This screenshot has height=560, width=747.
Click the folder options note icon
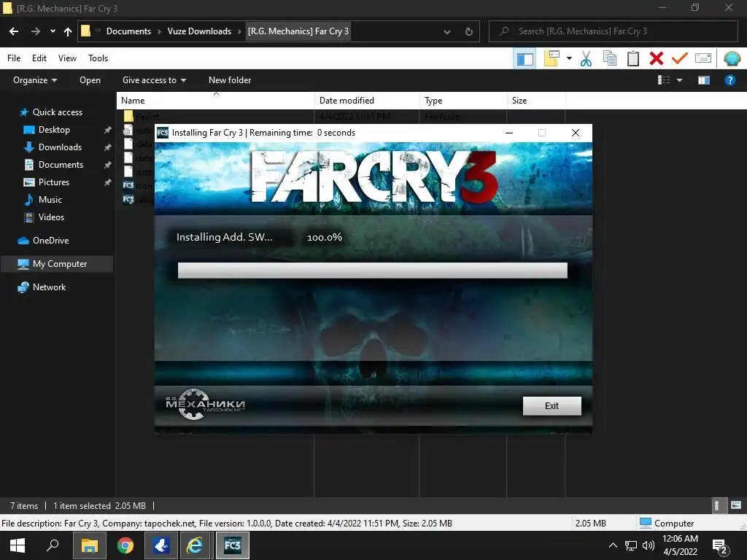click(x=551, y=58)
